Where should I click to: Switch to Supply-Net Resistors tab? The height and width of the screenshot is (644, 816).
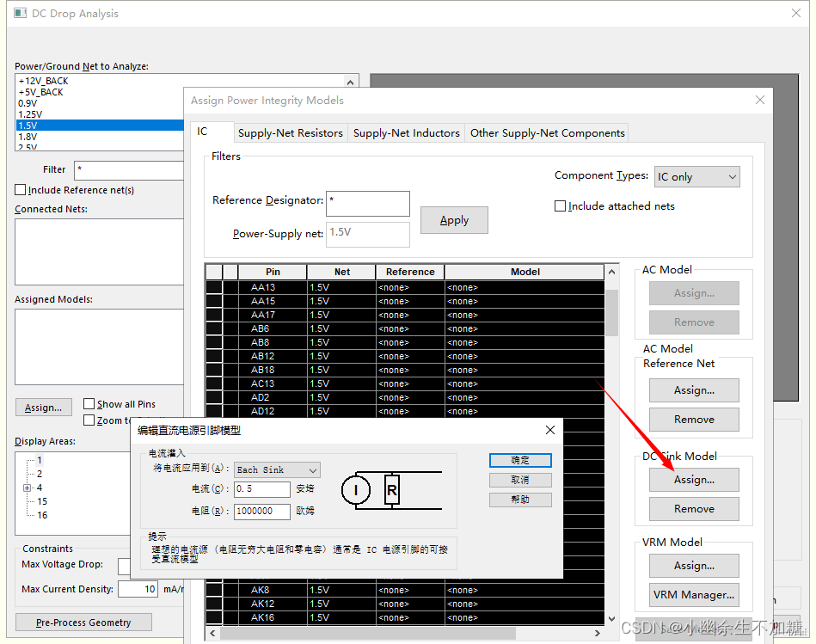pos(291,133)
